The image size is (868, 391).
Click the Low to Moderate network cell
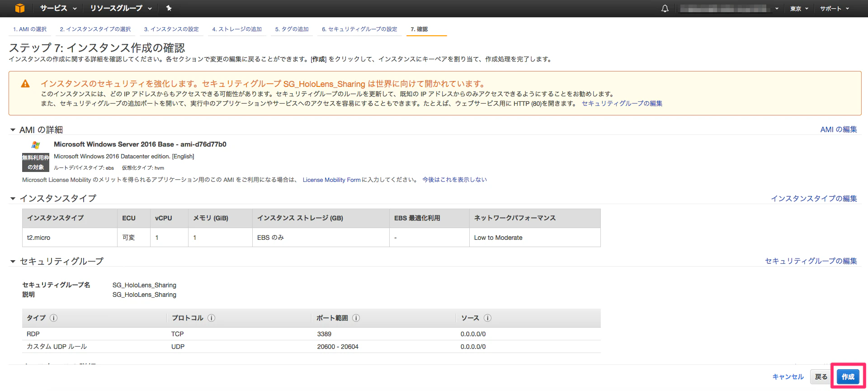(x=535, y=238)
